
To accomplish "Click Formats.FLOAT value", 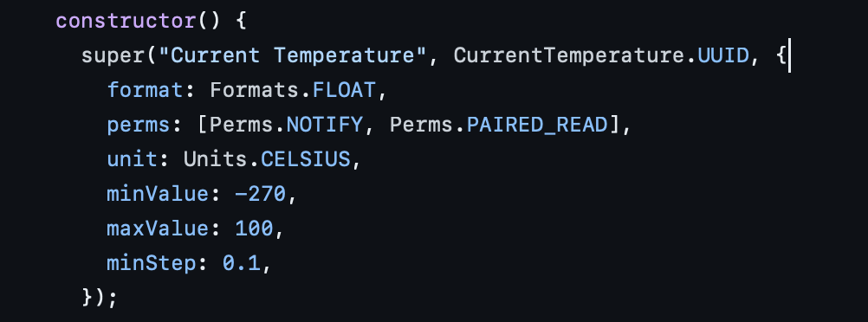I will [x=292, y=90].
